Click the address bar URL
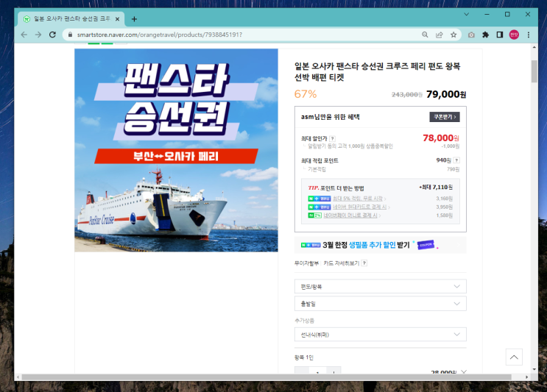 click(x=160, y=35)
